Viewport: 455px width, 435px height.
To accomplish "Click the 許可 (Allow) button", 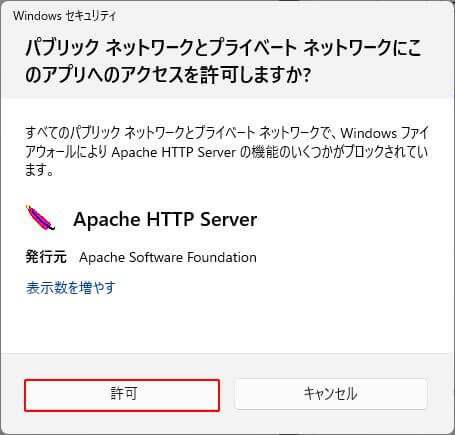I will 122,395.
